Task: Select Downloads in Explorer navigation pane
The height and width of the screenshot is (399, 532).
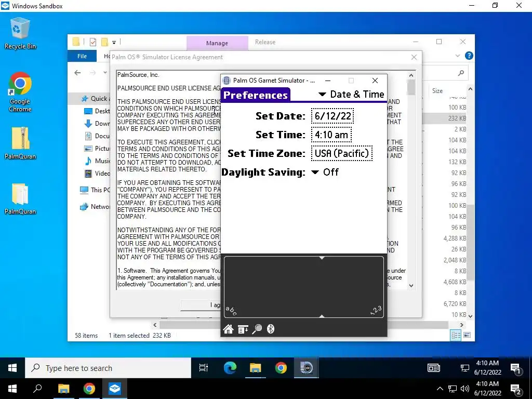Action: click(97, 124)
